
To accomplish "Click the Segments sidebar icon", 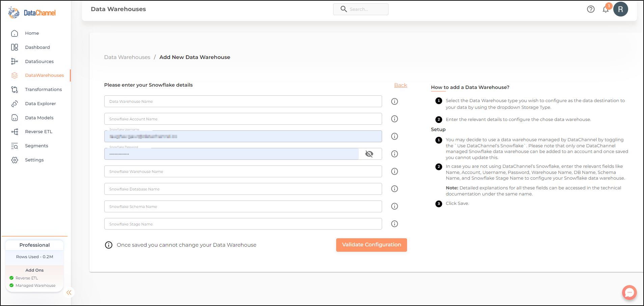I will (x=15, y=146).
